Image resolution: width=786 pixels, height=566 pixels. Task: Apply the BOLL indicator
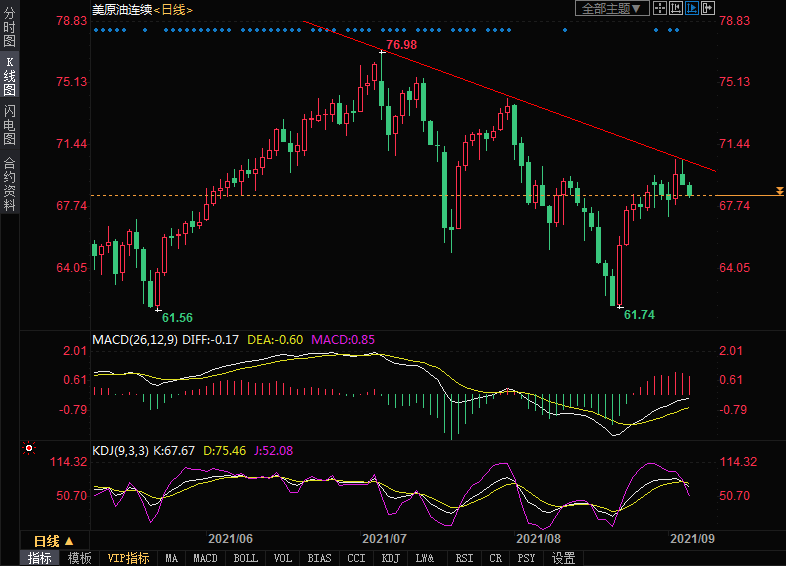245,558
